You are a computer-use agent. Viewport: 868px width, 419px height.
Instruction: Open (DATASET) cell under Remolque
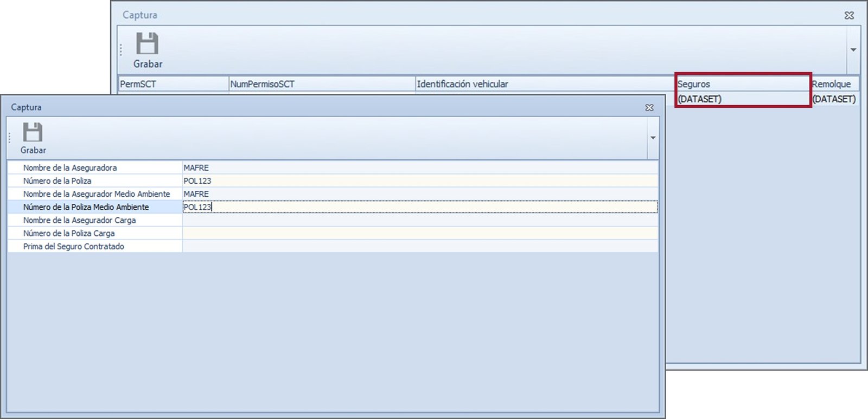point(834,99)
